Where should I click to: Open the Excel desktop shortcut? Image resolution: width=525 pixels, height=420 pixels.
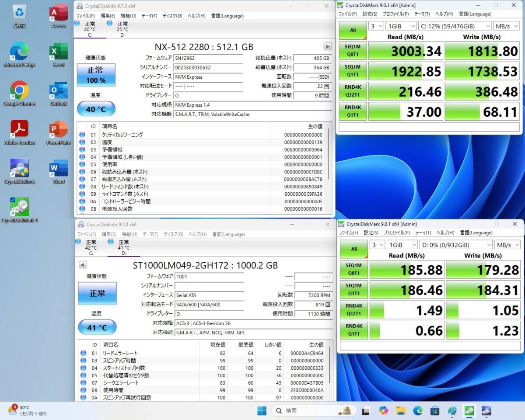59,55
